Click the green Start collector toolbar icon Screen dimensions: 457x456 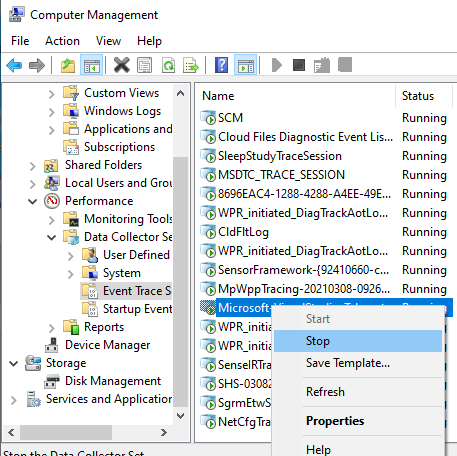[277, 65]
